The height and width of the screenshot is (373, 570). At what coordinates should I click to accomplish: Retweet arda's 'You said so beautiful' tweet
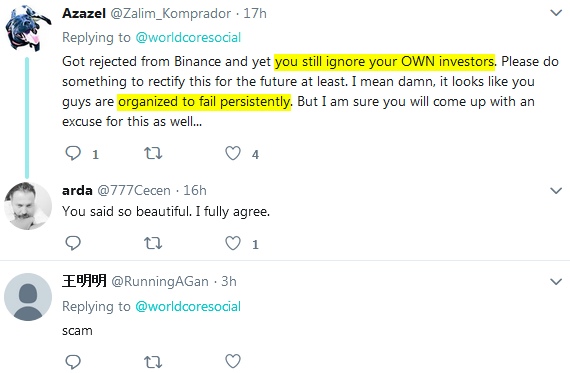pos(153,243)
